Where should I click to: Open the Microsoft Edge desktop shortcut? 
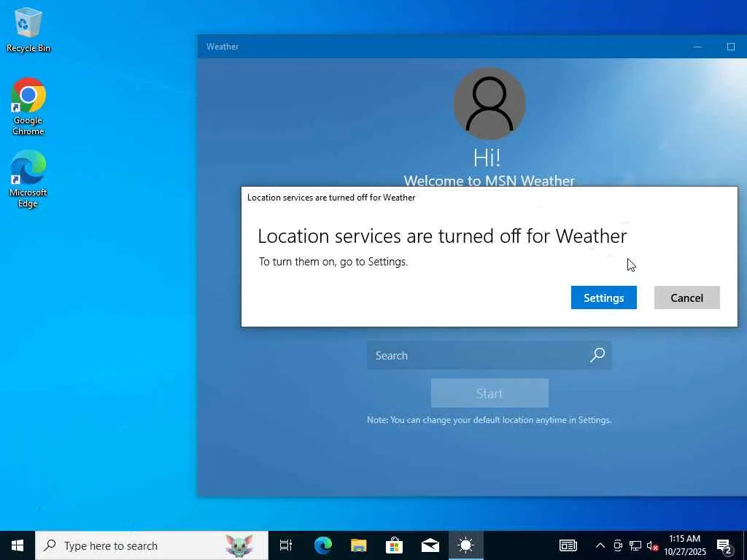pyautogui.click(x=28, y=179)
